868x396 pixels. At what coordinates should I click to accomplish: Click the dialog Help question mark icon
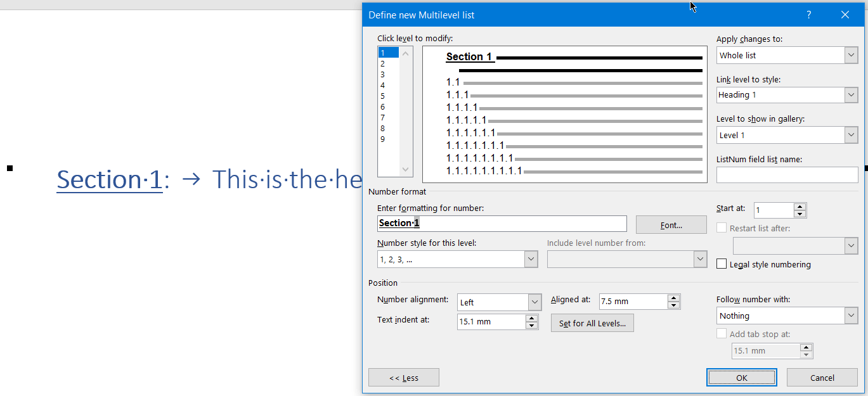[809, 15]
